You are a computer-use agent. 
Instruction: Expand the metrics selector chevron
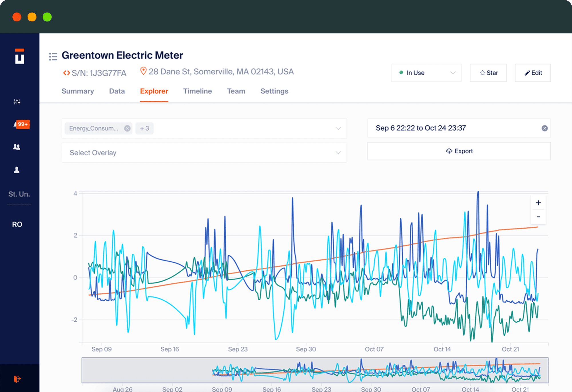(x=338, y=128)
